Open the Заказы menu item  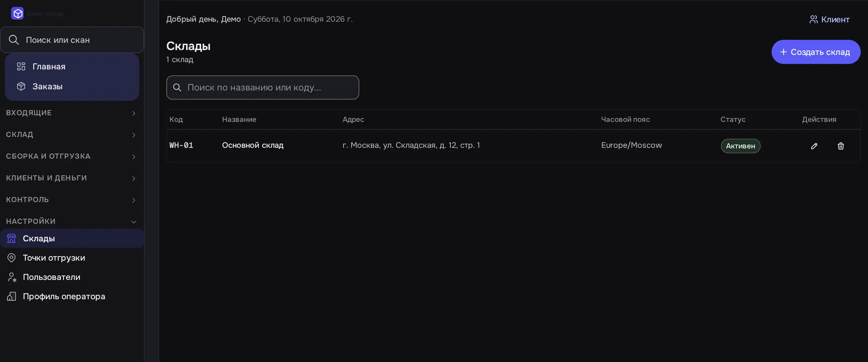pyautogui.click(x=72, y=86)
